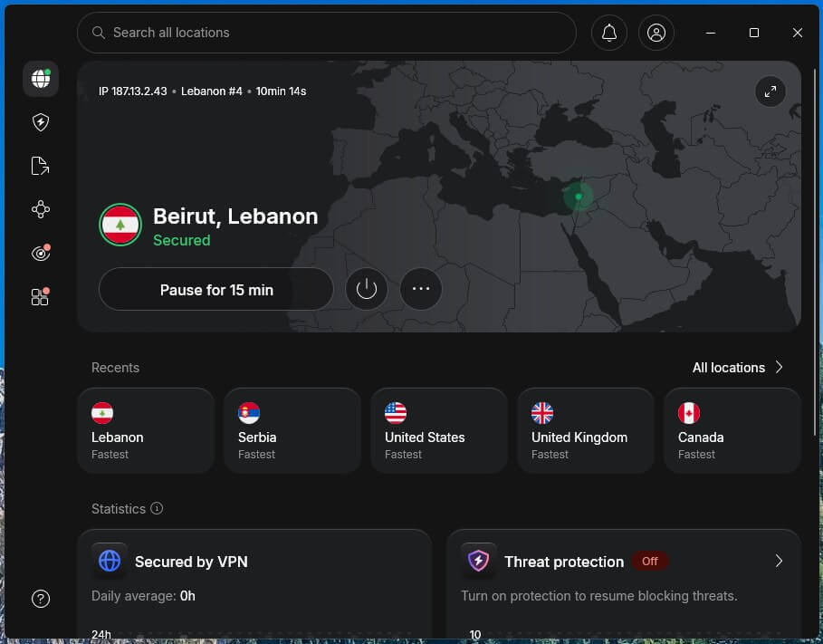Open Threat Protection shield icon in sidebar

coord(41,122)
